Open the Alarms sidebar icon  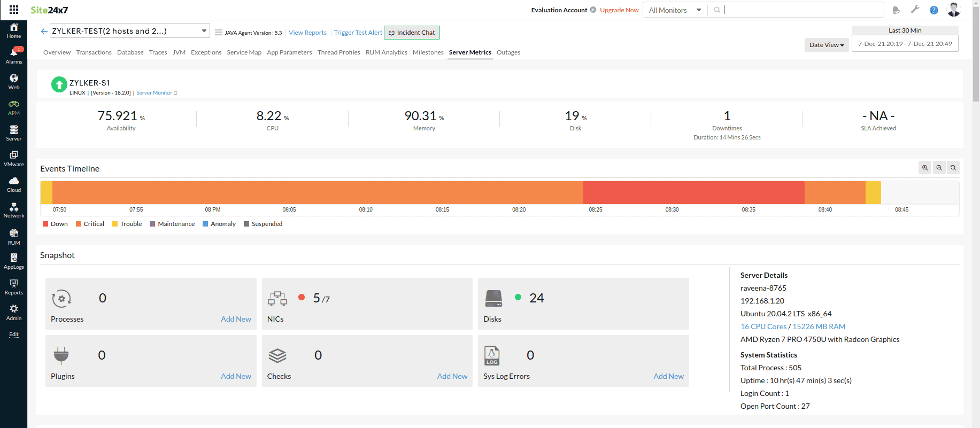point(14,55)
